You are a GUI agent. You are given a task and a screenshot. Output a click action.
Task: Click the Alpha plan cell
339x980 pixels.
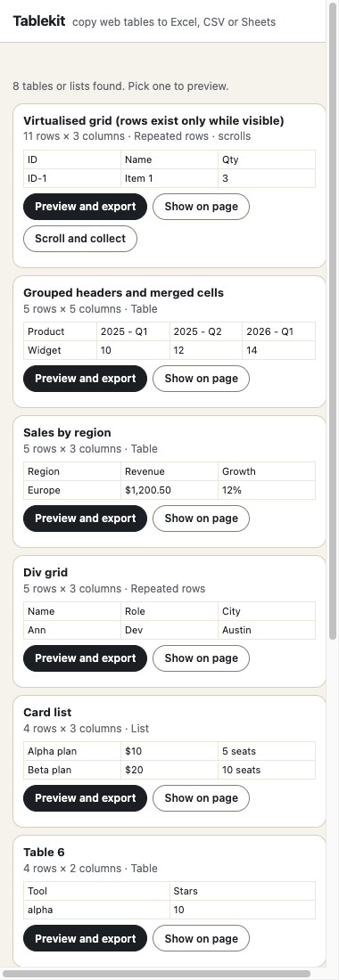pyautogui.click(x=72, y=752)
